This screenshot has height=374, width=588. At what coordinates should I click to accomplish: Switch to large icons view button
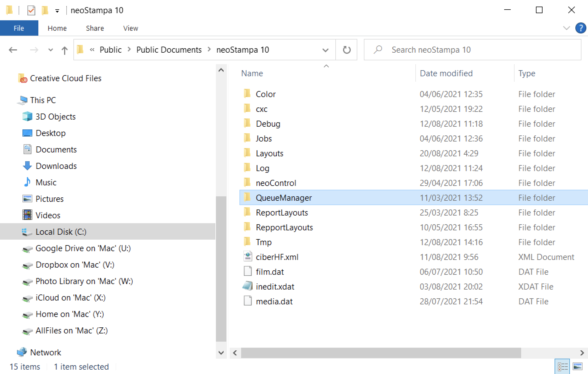click(577, 366)
